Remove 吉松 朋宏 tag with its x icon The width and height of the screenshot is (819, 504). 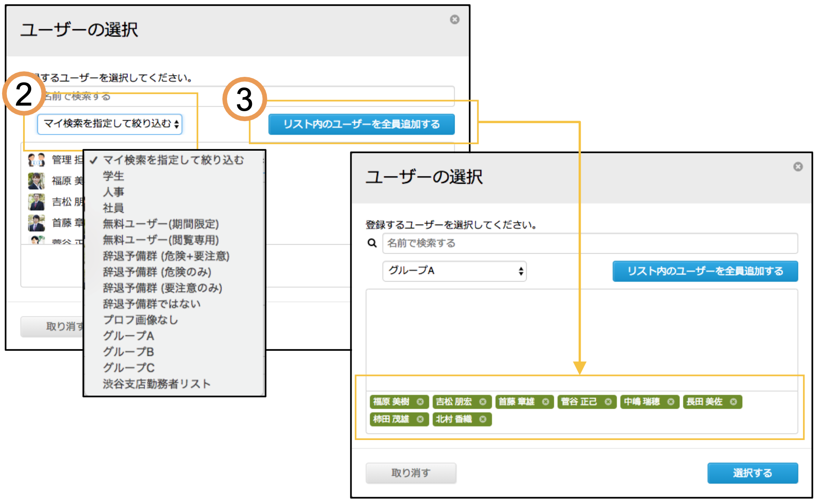[483, 402]
